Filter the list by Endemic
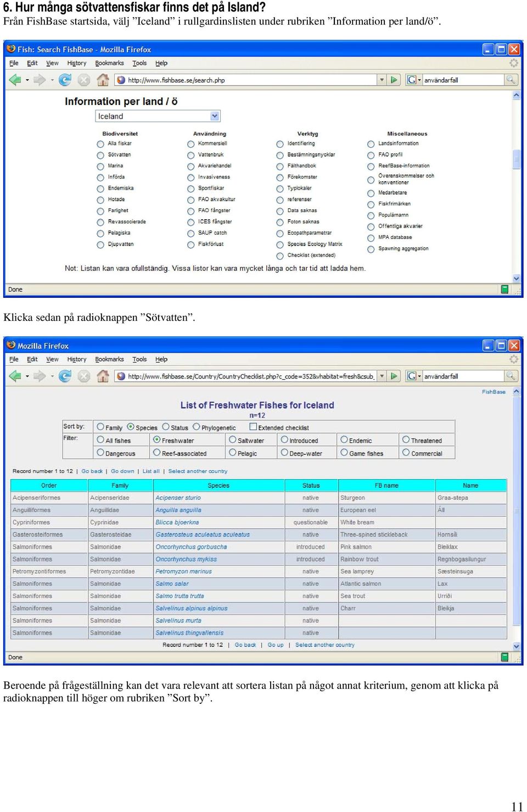The height and width of the screenshot is (812, 527). (344, 440)
